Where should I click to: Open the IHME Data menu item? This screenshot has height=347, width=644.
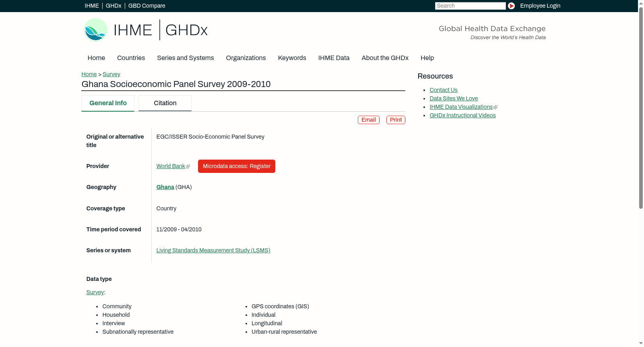pyautogui.click(x=334, y=58)
